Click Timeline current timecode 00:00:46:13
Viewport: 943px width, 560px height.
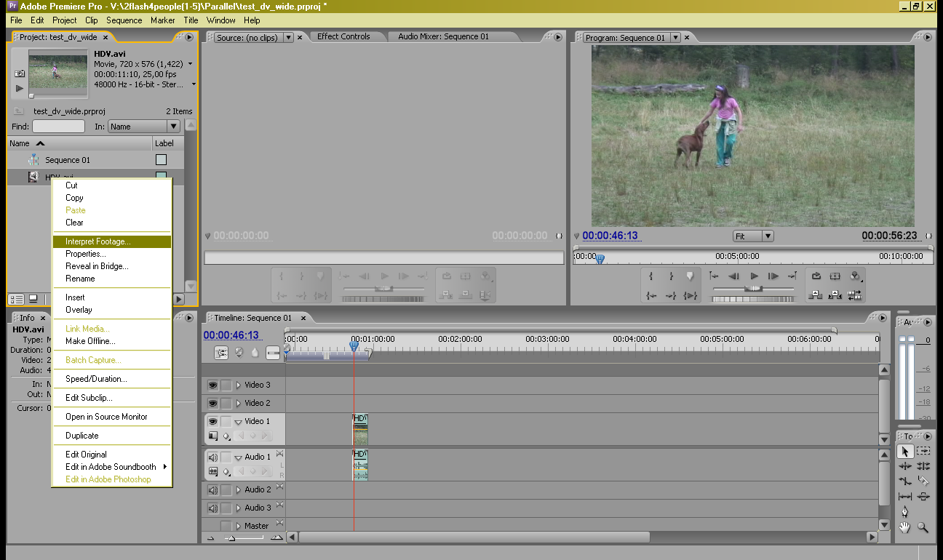pyautogui.click(x=231, y=335)
